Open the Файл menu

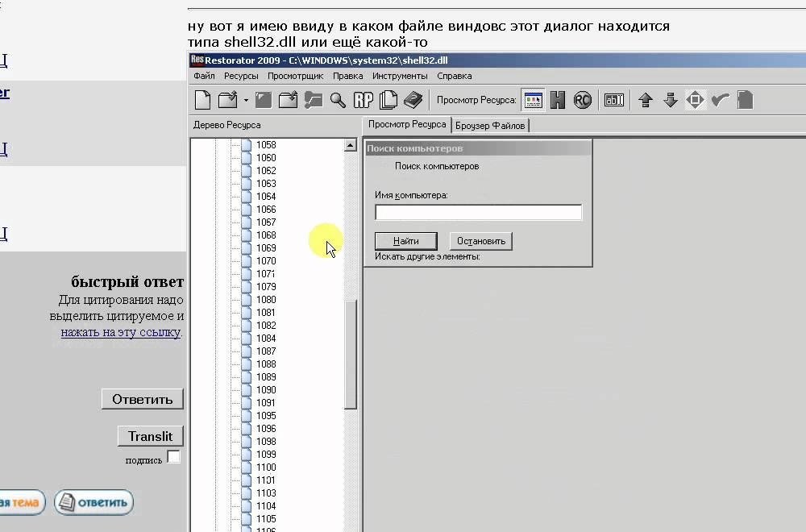(204, 76)
